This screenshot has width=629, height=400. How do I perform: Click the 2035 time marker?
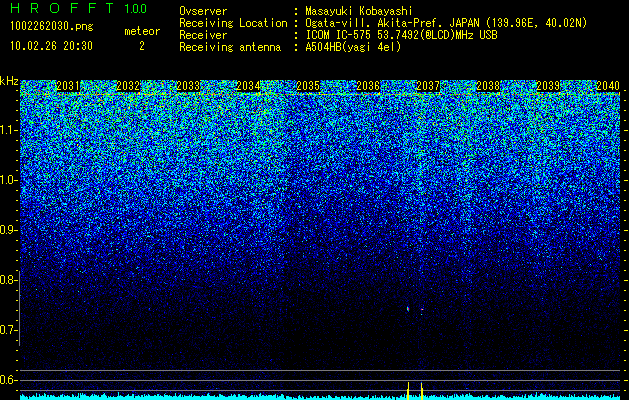pyautogui.click(x=308, y=86)
